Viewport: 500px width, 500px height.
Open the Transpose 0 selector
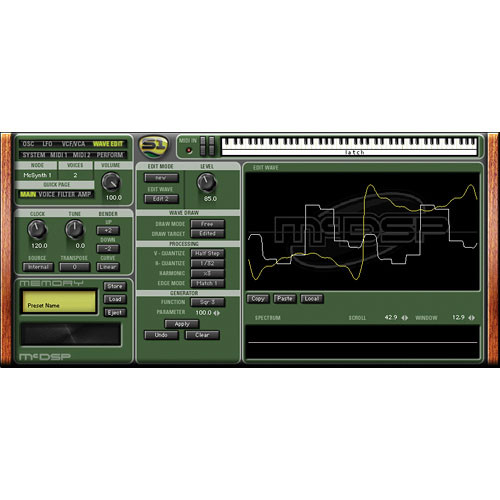pyautogui.click(x=75, y=267)
